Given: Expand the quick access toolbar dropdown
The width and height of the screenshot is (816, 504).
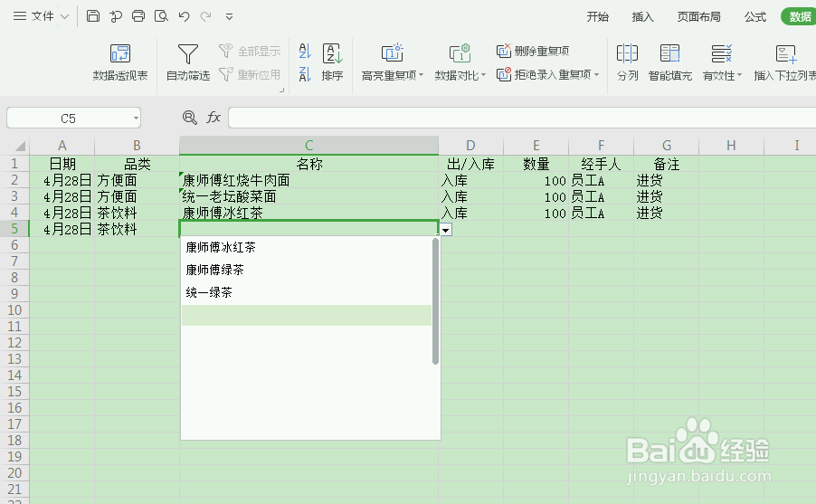Looking at the screenshot, I should (x=229, y=16).
